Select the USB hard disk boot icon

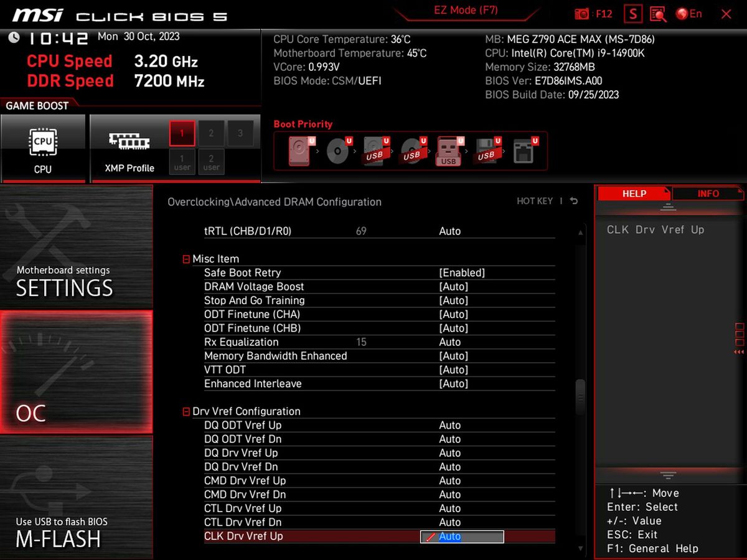[x=375, y=151]
